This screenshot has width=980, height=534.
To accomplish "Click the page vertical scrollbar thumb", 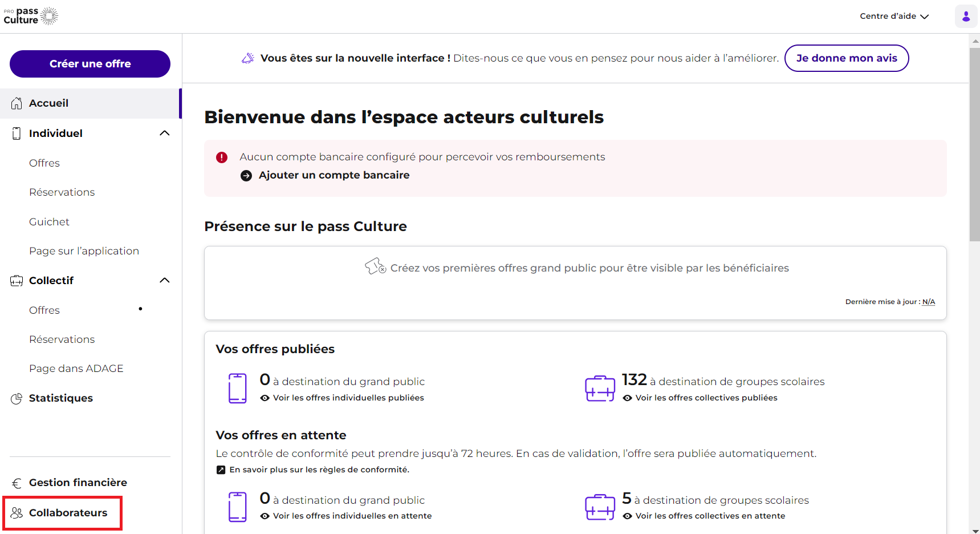I will (x=975, y=144).
